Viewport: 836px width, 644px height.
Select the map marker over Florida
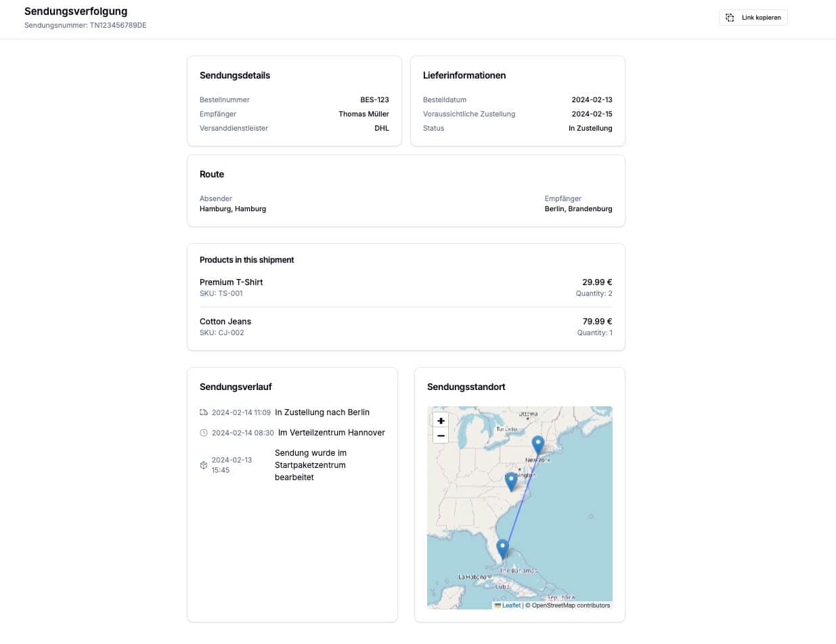click(x=502, y=547)
